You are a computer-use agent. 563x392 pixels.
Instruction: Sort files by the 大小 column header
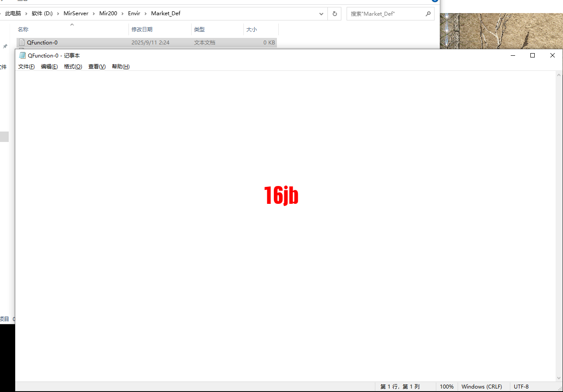pos(252,29)
